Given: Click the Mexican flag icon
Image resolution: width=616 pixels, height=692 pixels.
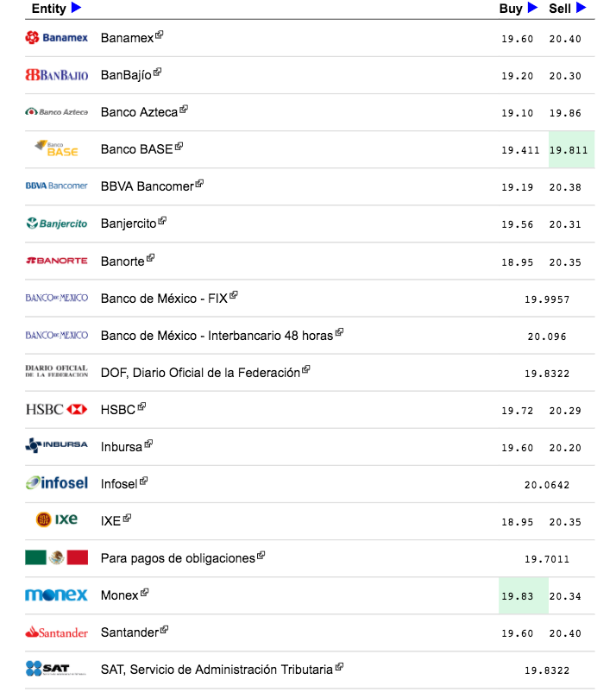Looking at the screenshot, I should (x=57, y=557).
